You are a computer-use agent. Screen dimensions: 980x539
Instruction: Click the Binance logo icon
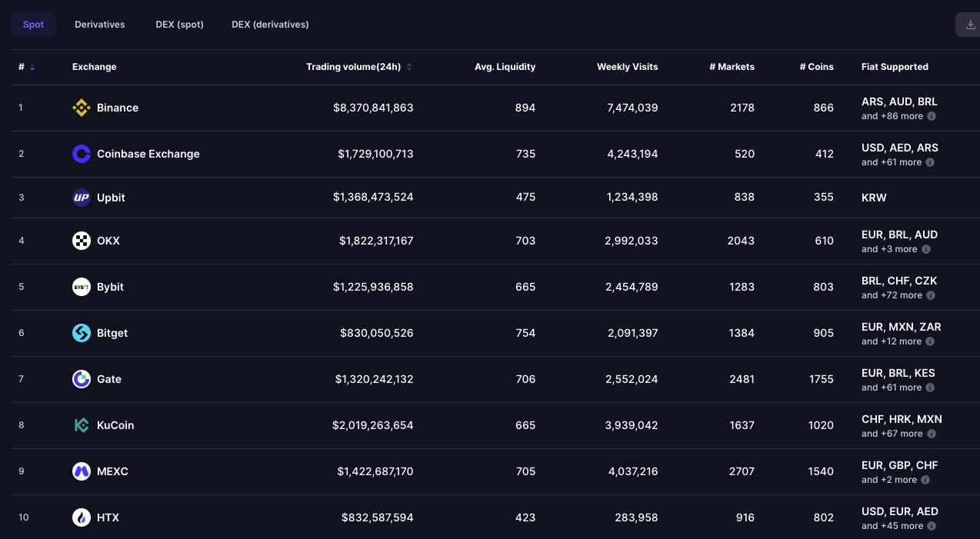(x=82, y=108)
